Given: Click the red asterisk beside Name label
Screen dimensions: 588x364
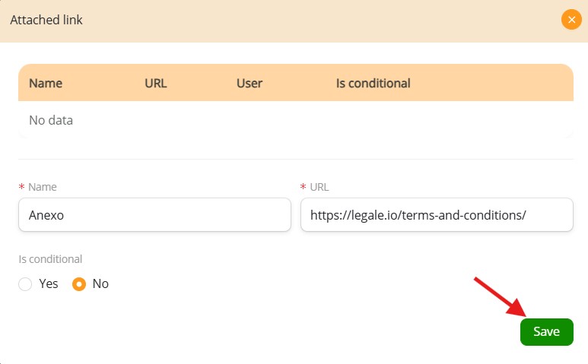Looking at the screenshot, I should point(22,186).
